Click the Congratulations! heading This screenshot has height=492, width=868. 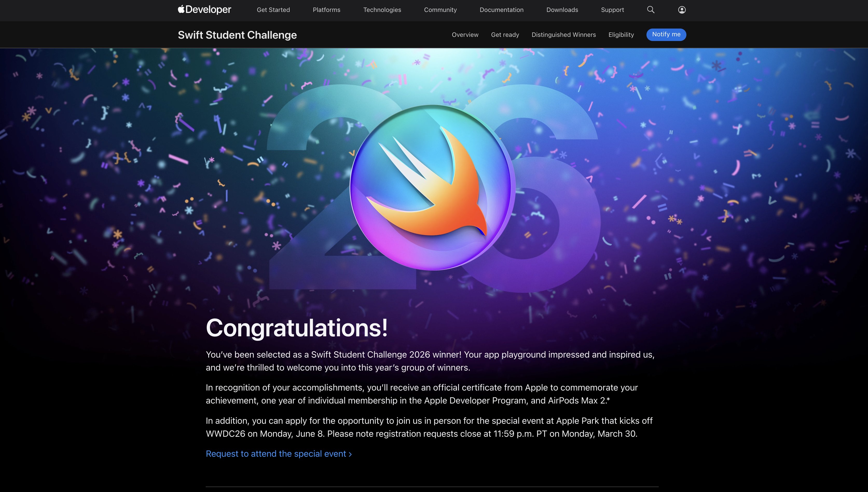coord(297,328)
